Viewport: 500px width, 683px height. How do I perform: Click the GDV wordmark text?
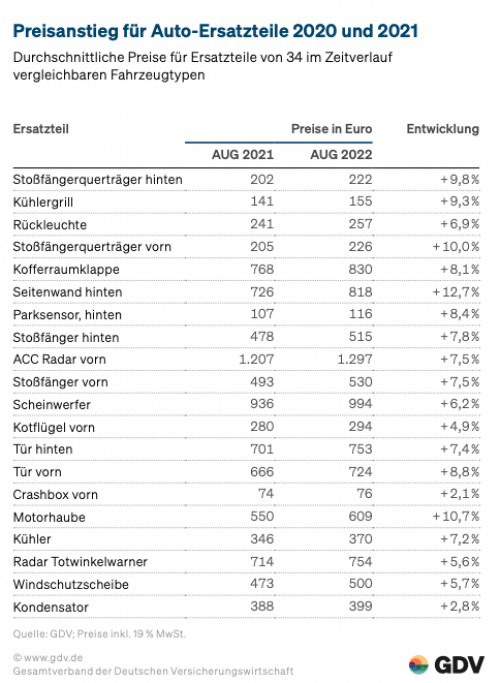459,665
